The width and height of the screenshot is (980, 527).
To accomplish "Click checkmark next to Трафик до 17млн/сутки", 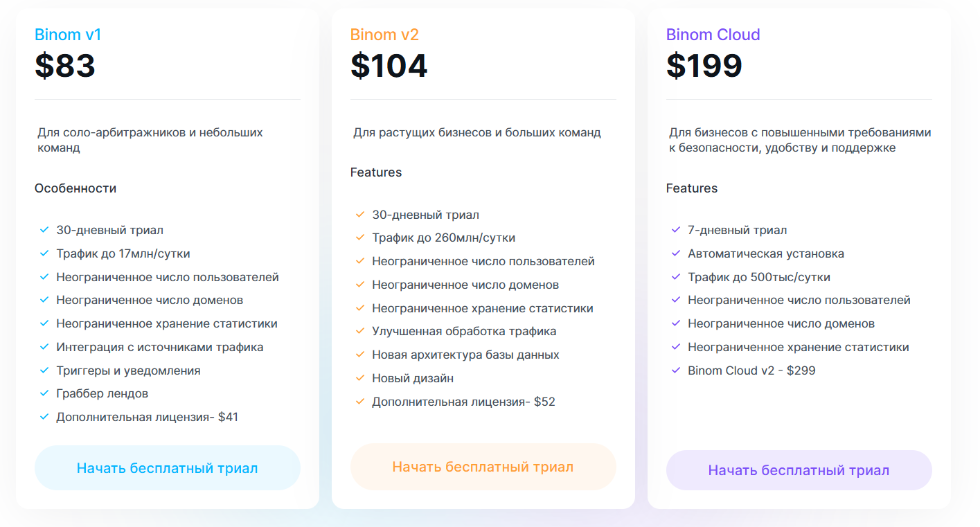I will (44, 253).
